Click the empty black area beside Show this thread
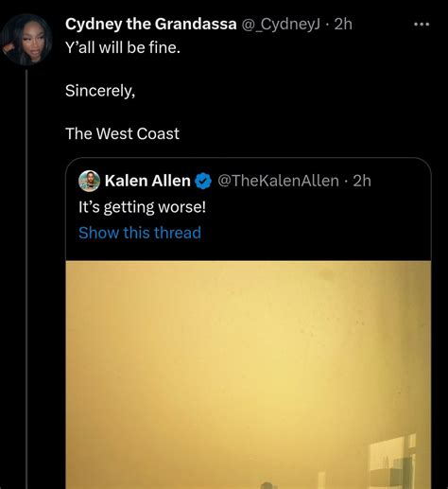 pyautogui.click(x=315, y=234)
